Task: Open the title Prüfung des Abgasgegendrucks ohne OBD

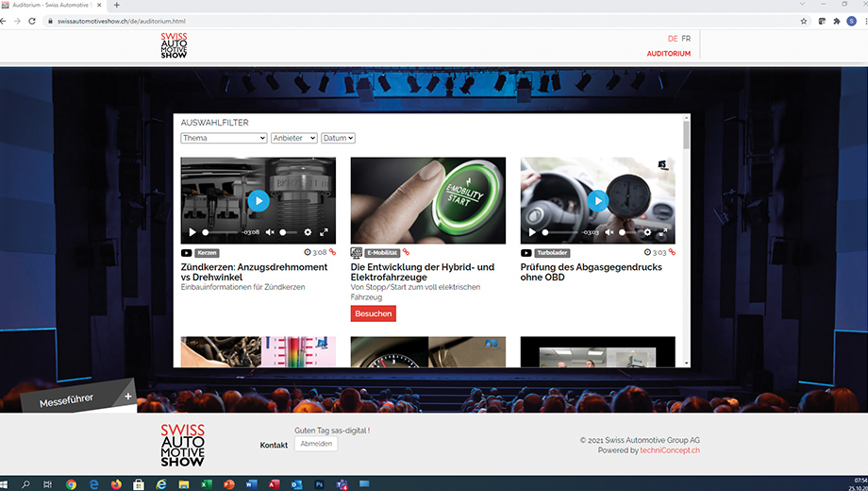Action: tap(592, 272)
